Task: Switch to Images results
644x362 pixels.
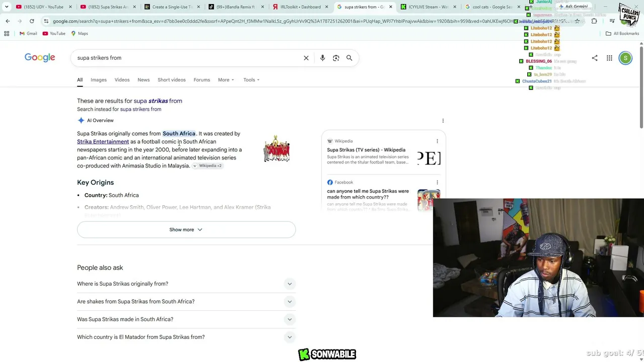Action: click(x=99, y=80)
